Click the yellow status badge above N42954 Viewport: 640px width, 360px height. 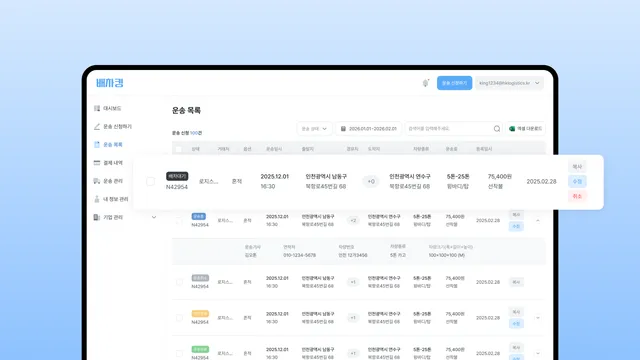coord(200,313)
